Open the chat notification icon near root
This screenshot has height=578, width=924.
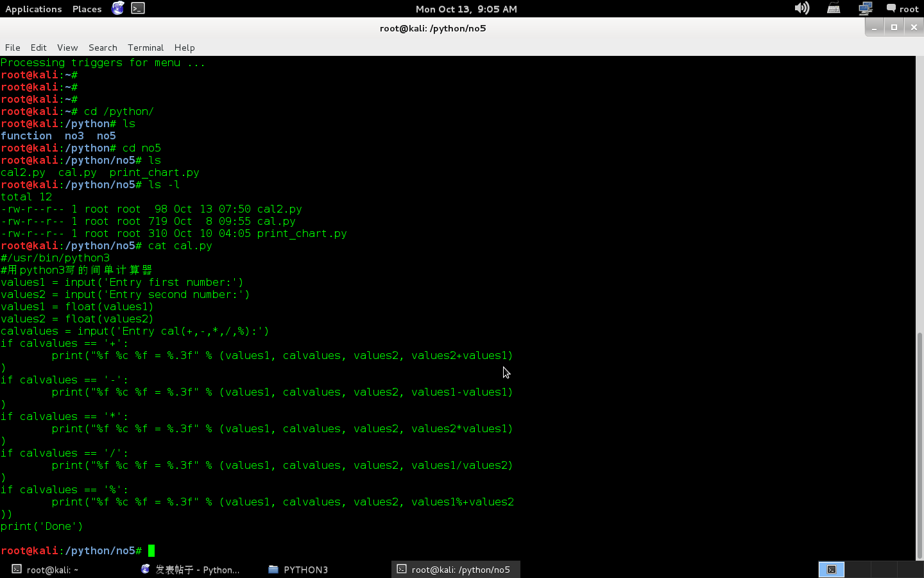point(891,8)
